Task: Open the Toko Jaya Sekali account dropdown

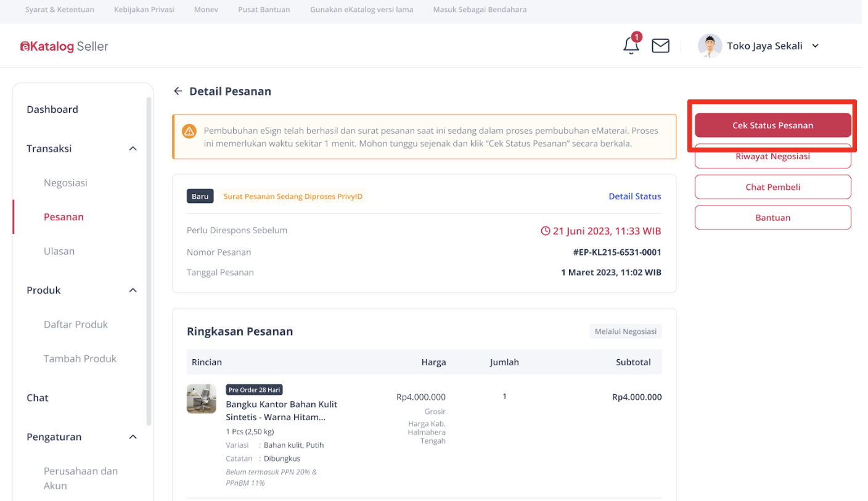Action: 815,46
